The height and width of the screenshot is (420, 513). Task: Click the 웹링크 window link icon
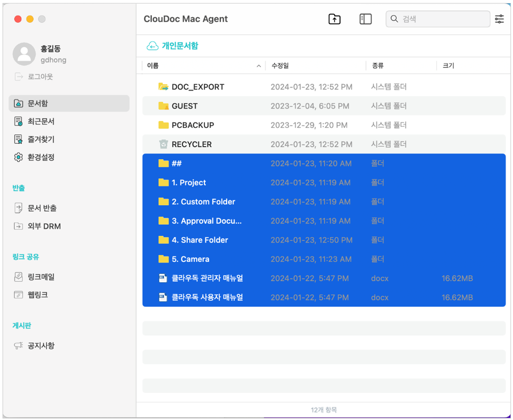coord(18,295)
